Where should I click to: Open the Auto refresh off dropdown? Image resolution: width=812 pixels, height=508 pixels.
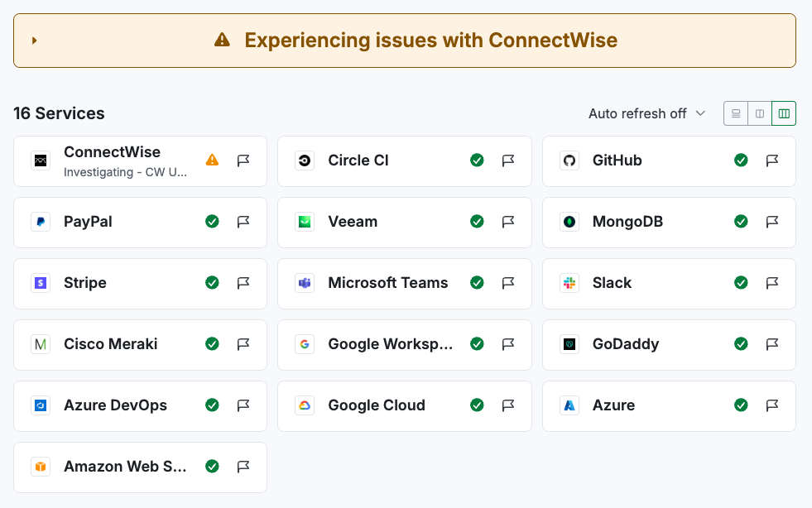646,113
